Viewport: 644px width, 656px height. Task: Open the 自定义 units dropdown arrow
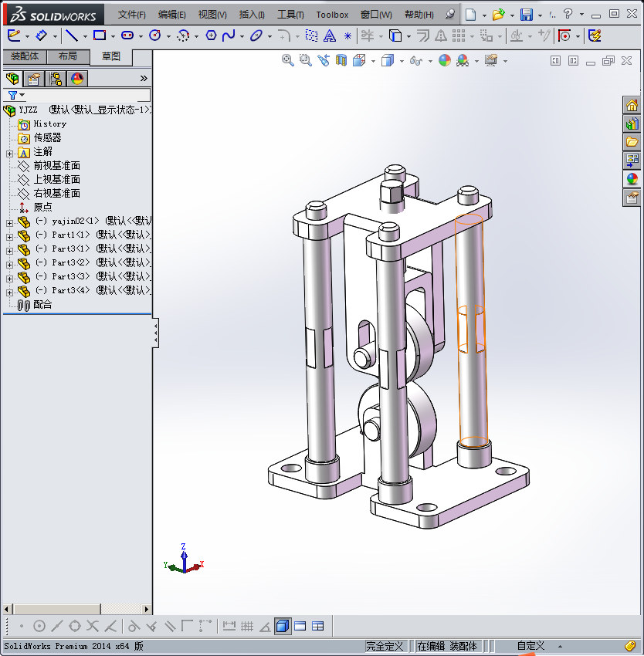coord(560,647)
